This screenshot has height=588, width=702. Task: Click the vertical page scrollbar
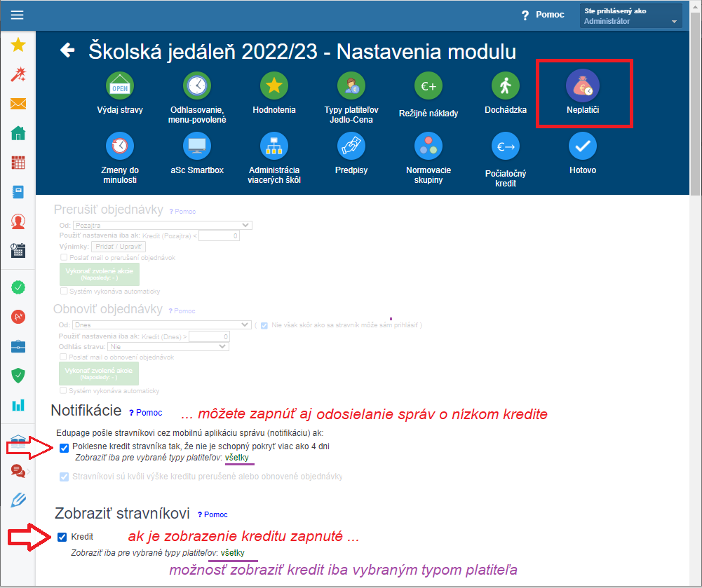pyautogui.click(x=695, y=103)
